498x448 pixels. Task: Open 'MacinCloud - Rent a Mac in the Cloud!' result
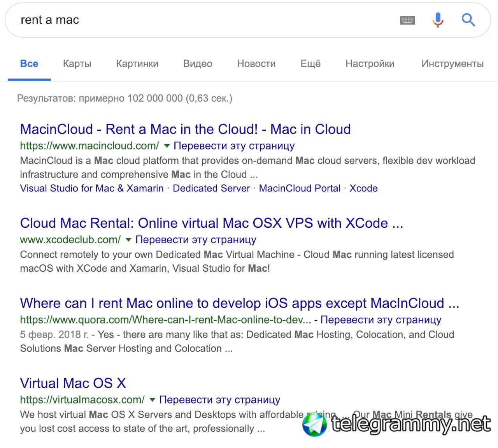point(185,129)
